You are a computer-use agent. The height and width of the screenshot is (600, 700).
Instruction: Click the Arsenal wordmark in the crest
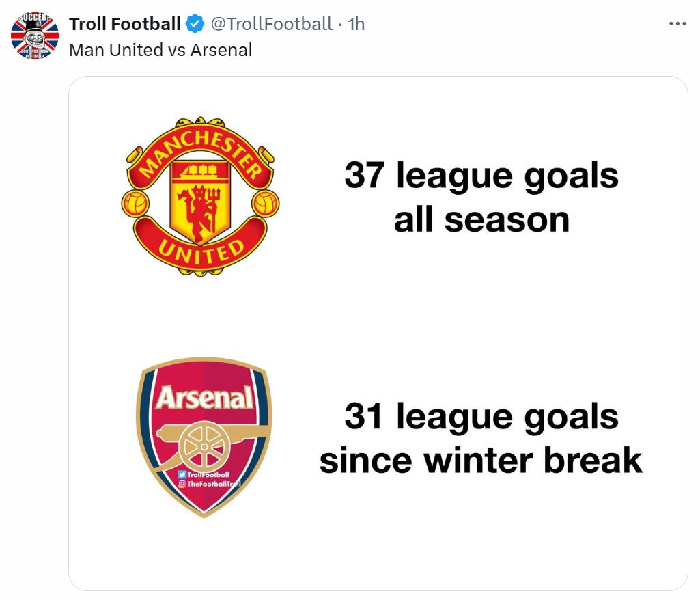204,398
